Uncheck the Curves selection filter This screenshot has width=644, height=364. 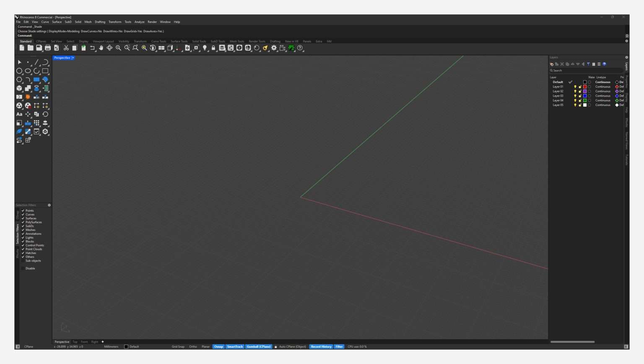[x=23, y=215]
